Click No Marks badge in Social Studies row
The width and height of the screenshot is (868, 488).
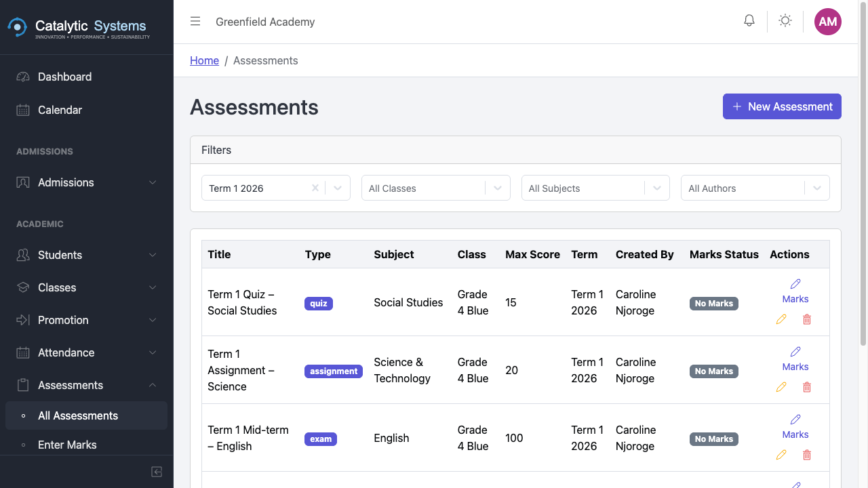pos(714,303)
